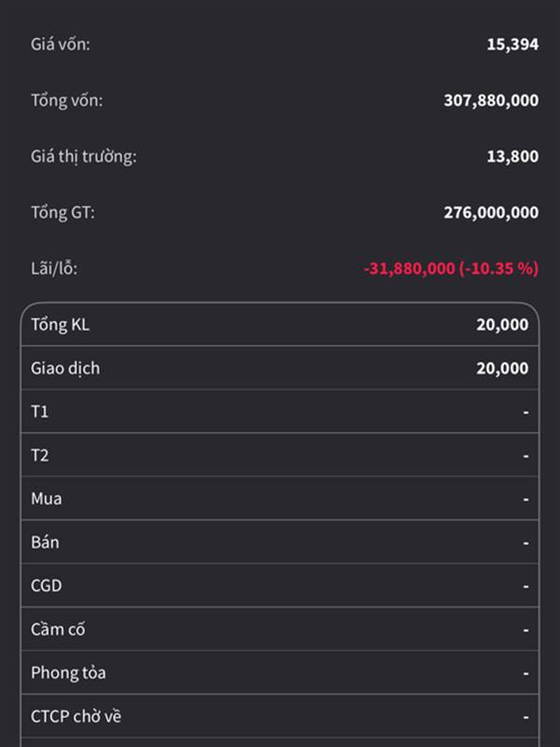Select the Mua row
The width and height of the screenshot is (560, 747).
[x=280, y=499]
